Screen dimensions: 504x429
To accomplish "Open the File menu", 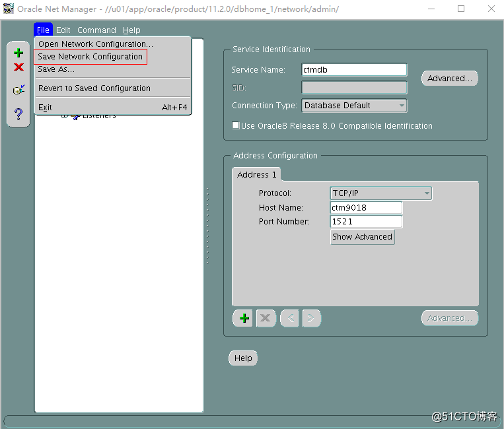I will (x=43, y=30).
